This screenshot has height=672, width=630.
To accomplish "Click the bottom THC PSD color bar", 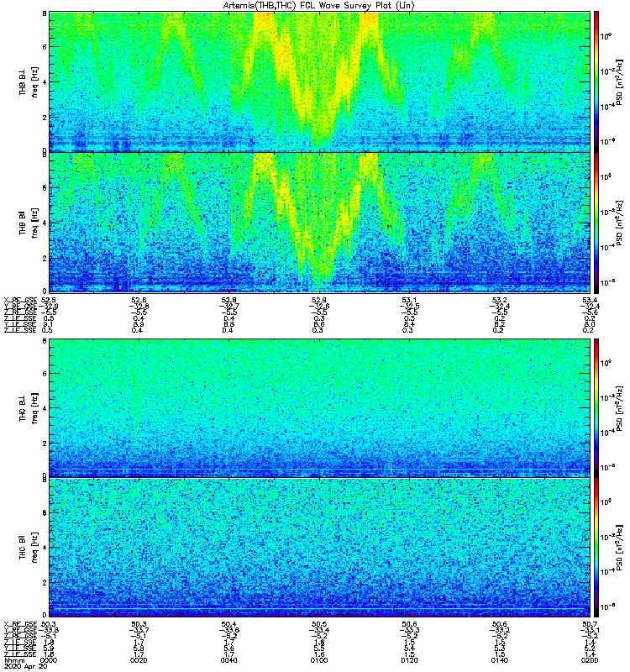I will tap(596, 548).
